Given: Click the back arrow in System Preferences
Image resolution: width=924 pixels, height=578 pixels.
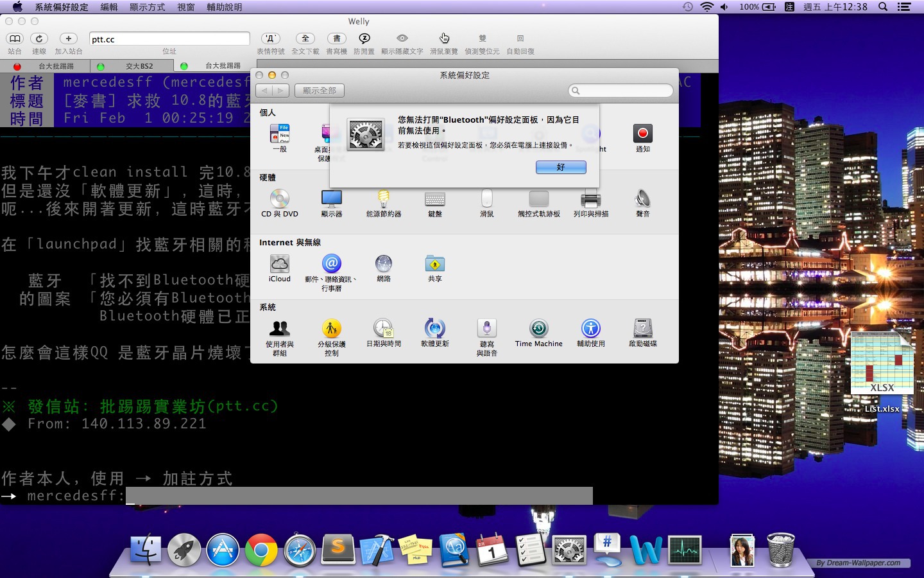Looking at the screenshot, I should [264, 91].
